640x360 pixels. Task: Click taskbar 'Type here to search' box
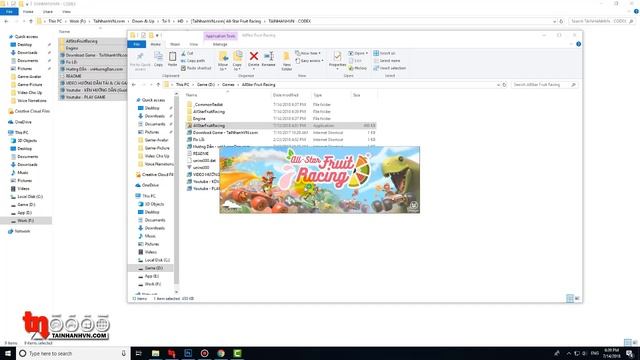(x=72, y=353)
